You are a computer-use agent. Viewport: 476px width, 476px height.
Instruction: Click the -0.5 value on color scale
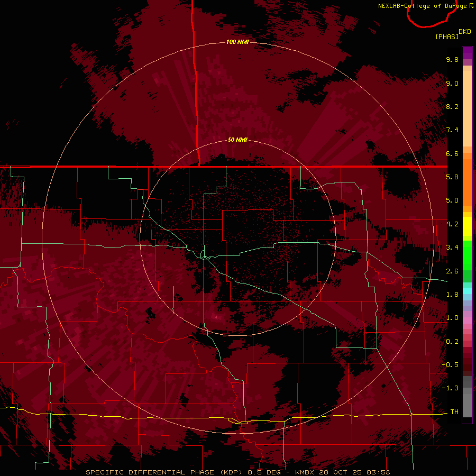450,365
